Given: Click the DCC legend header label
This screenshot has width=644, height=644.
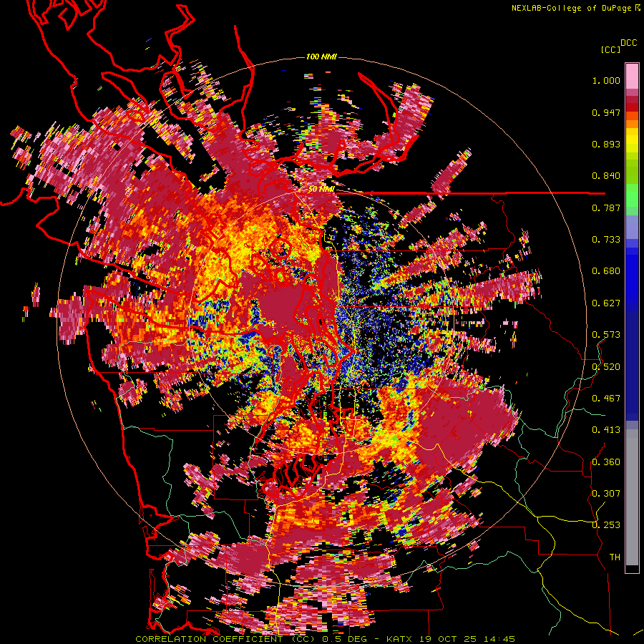Looking at the screenshot, I should click(x=629, y=43).
